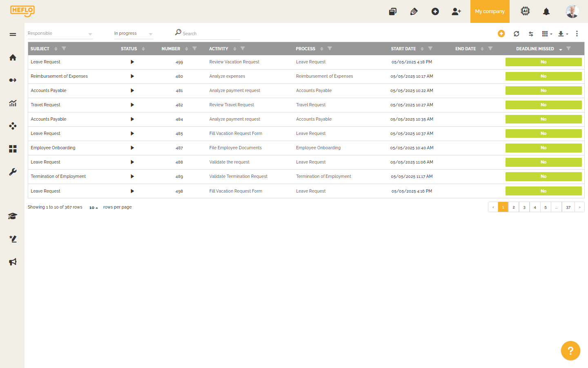Open the graduation cap learning icon
Screen dimensions: 588x368
13,216
